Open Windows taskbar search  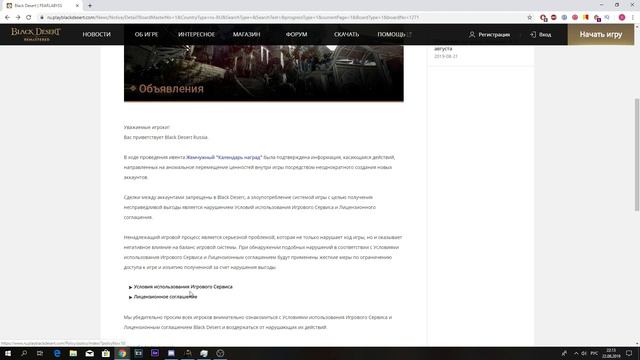coord(24,353)
